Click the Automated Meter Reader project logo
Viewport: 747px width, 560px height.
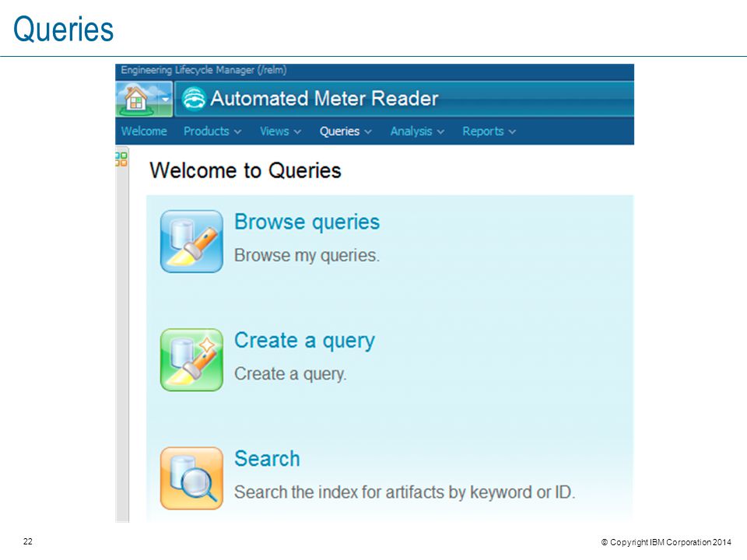click(194, 99)
